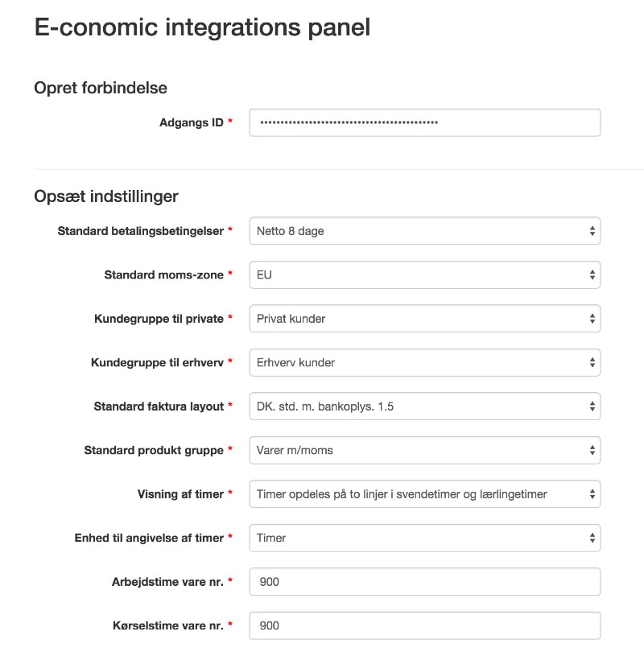Click the 'Arbejdstime vare nr.' label

click(167, 581)
